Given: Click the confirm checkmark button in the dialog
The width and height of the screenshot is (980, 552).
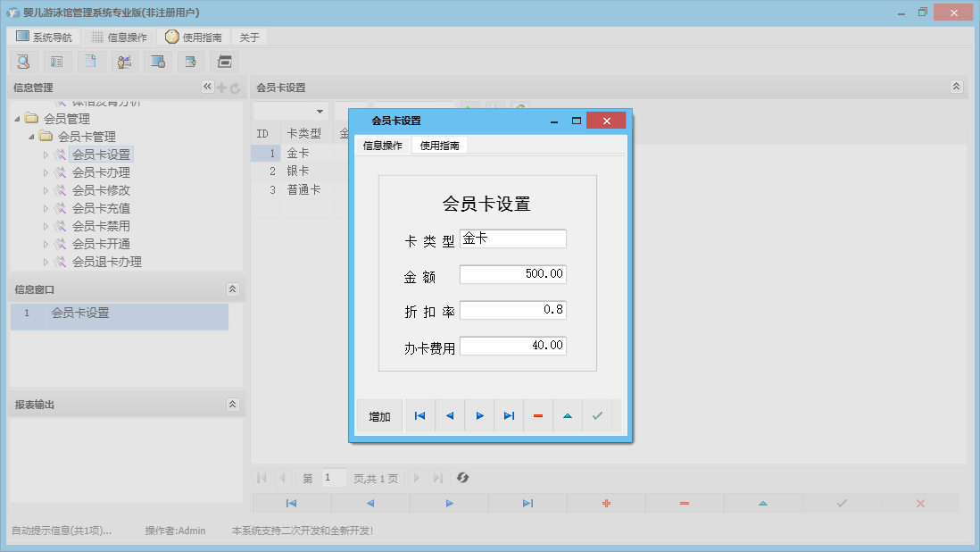Looking at the screenshot, I should 598,415.
